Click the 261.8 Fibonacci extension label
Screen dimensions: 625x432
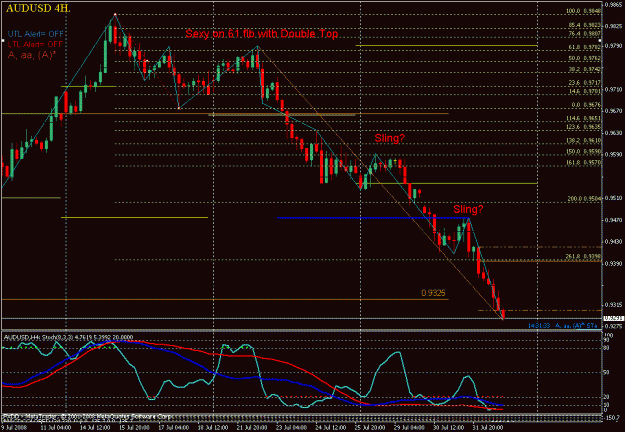pos(584,256)
